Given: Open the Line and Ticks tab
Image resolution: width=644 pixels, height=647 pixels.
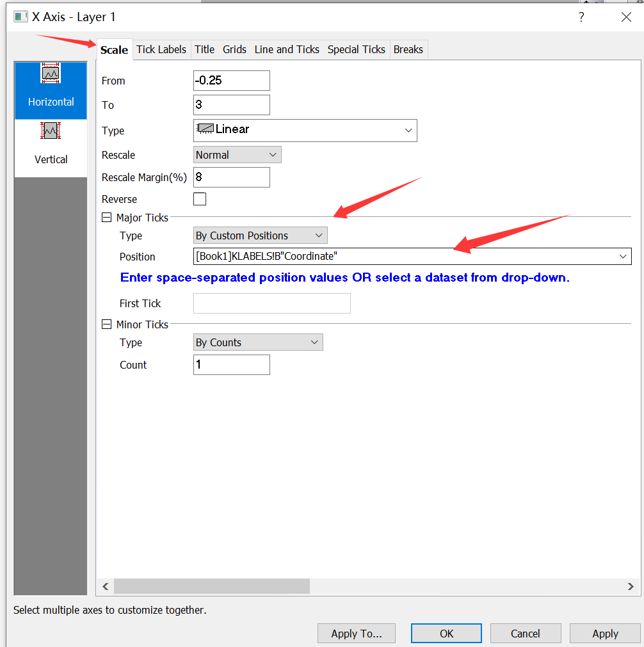Looking at the screenshot, I should (x=287, y=49).
